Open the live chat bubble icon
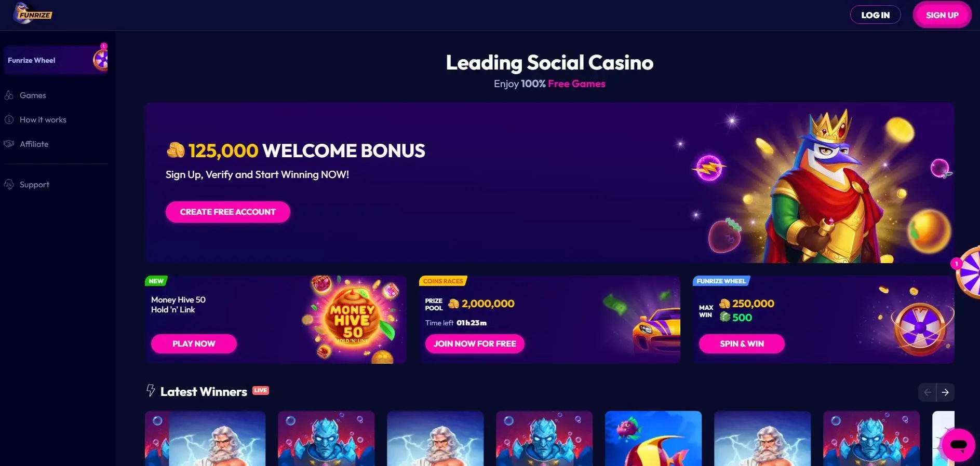980x466 pixels. click(x=959, y=445)
